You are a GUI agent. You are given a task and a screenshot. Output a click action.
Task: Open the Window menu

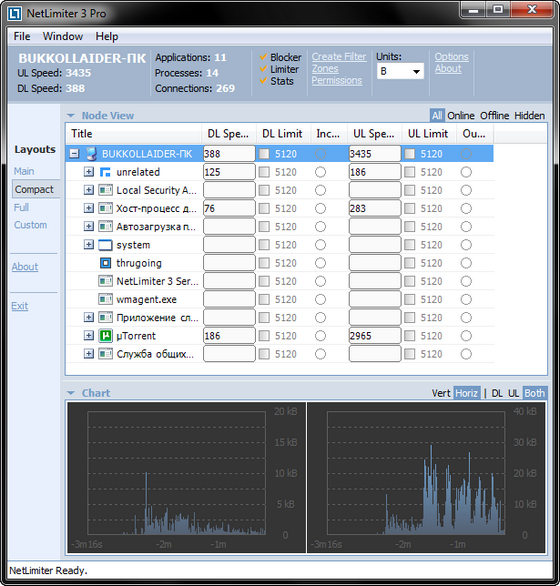63,36
